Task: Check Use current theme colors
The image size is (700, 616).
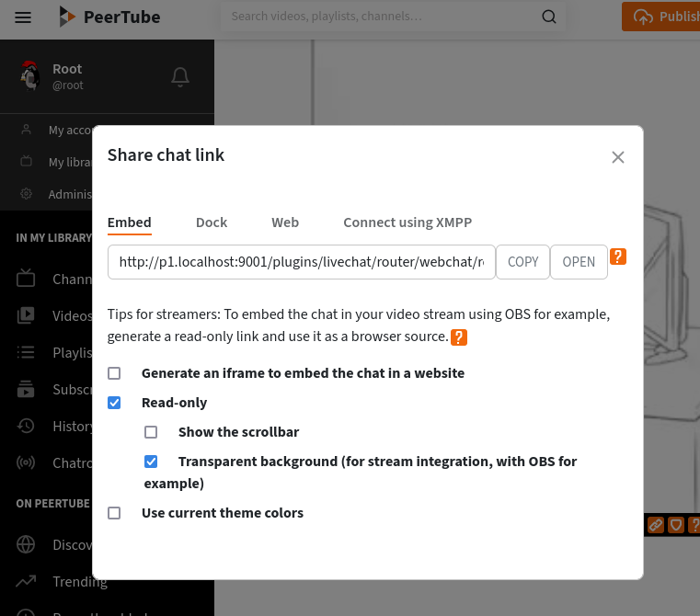Action: 114,513
